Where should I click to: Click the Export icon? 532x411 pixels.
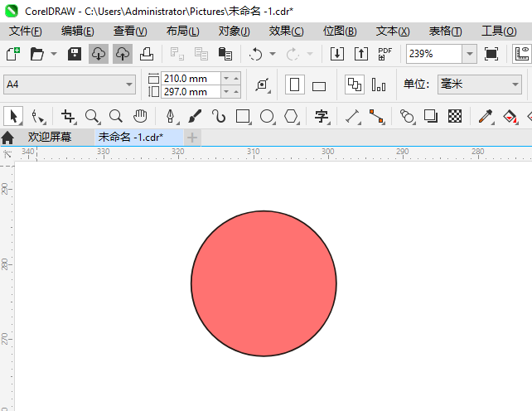361,54
